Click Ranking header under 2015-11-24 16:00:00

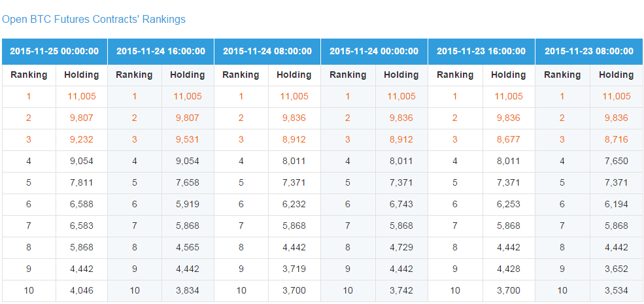134,75
